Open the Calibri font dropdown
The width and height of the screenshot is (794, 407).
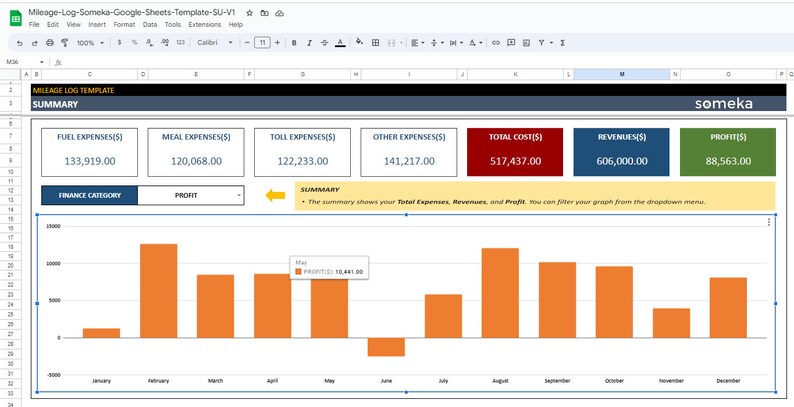(x=215, y=43)
